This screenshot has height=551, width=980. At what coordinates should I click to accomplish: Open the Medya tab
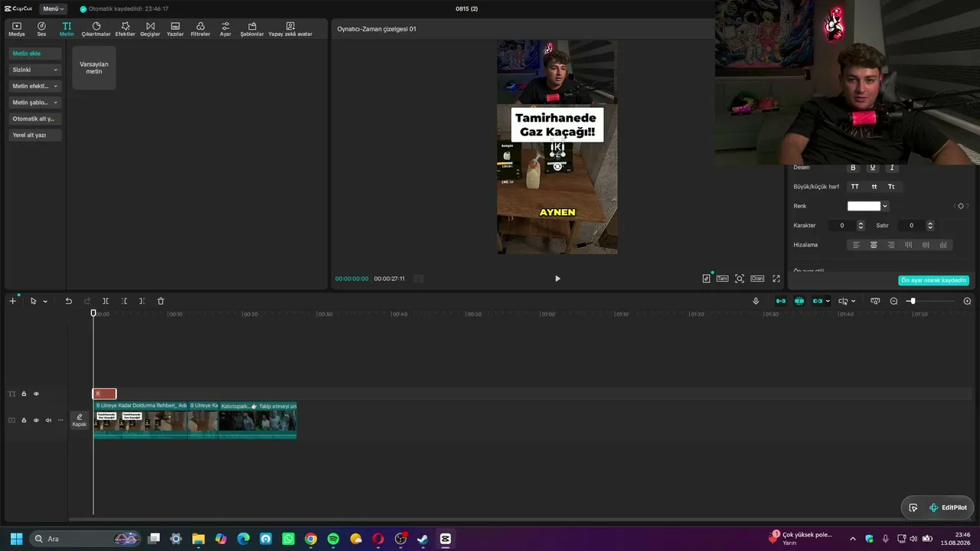coord(16,29)
